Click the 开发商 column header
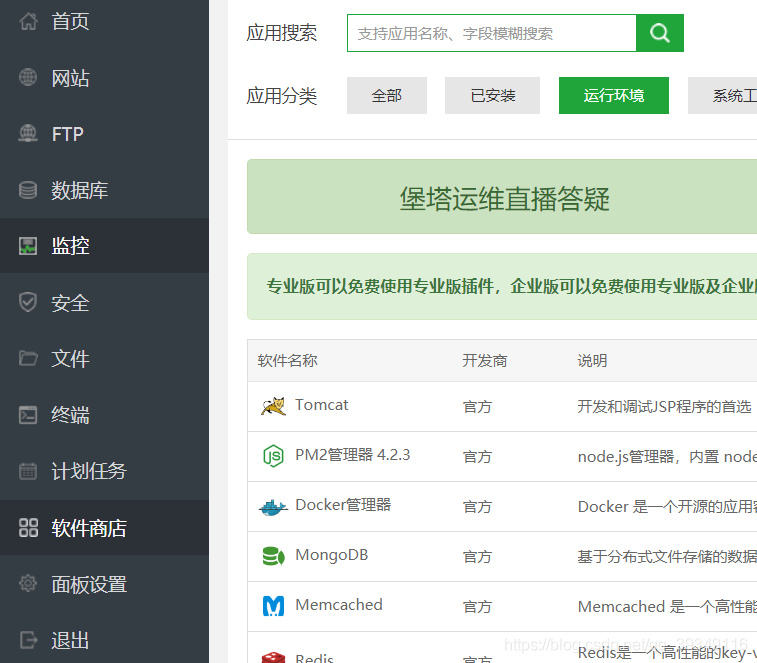The width and height of the screenshot is (757, 663). (x=484, y=360)
